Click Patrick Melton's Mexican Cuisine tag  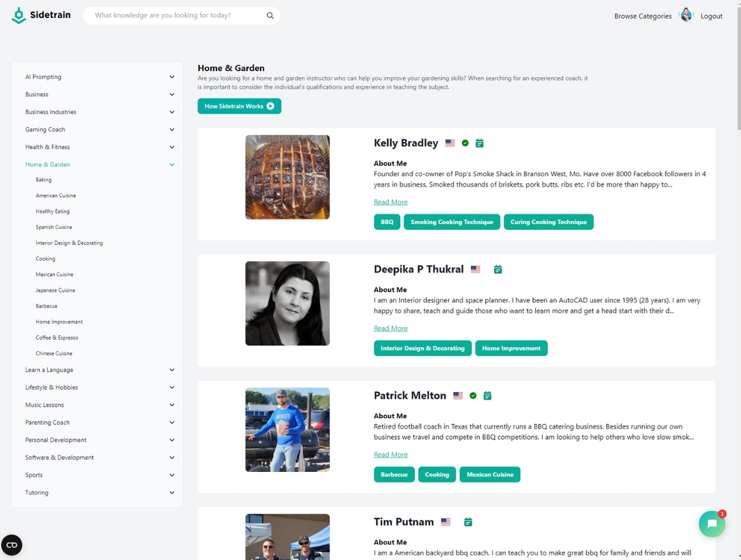[x=490, y=475]
